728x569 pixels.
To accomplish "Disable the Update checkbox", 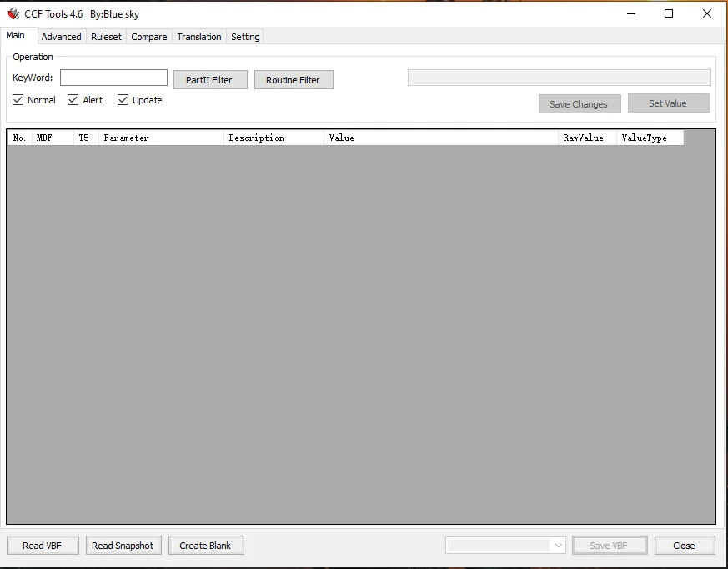I will pyautogui.click(x=123, y=100).
